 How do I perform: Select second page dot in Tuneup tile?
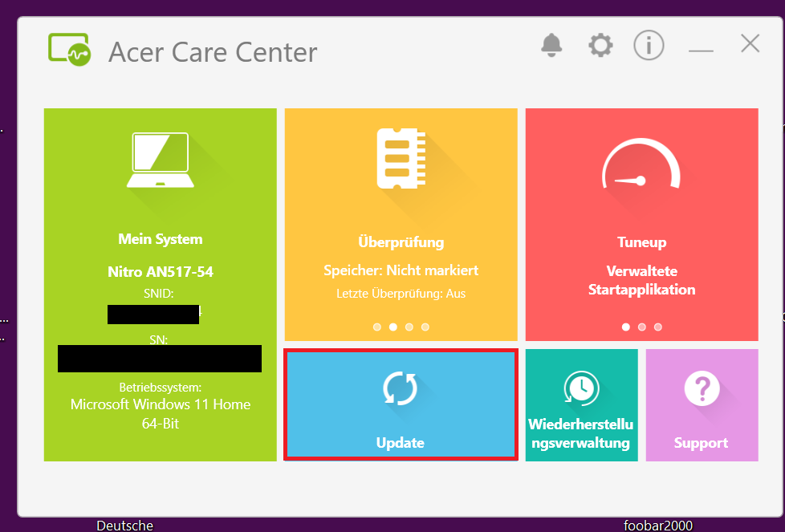(x=642, y=327)
